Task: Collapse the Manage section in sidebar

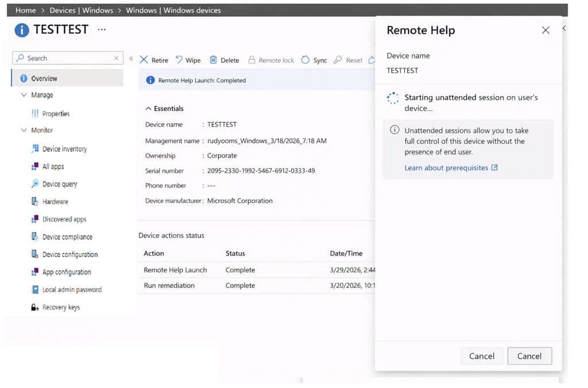Action: 24,95
